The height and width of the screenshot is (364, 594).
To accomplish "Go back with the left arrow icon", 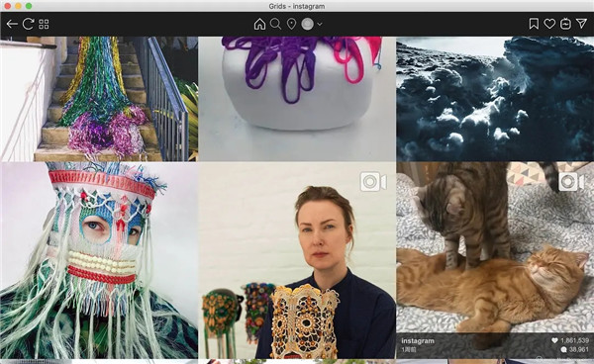I will tap(12, 24).
